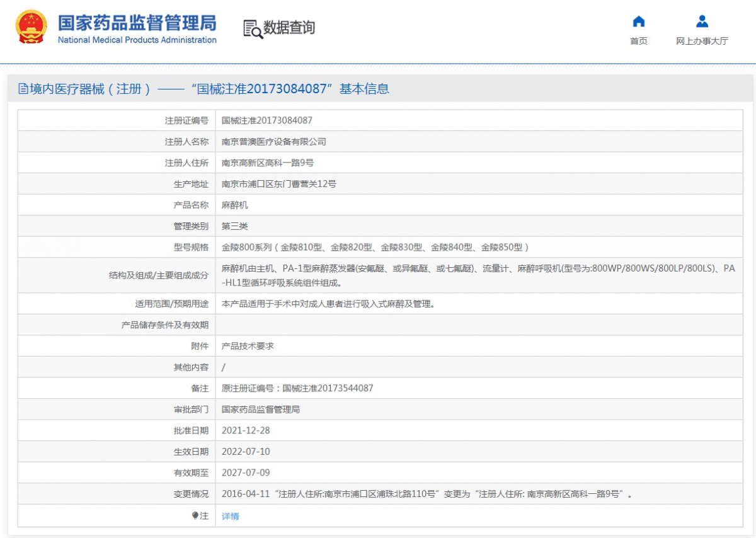756x538 pixels.
Task: Click the home icon above 首页
Action: click(638, 22)
